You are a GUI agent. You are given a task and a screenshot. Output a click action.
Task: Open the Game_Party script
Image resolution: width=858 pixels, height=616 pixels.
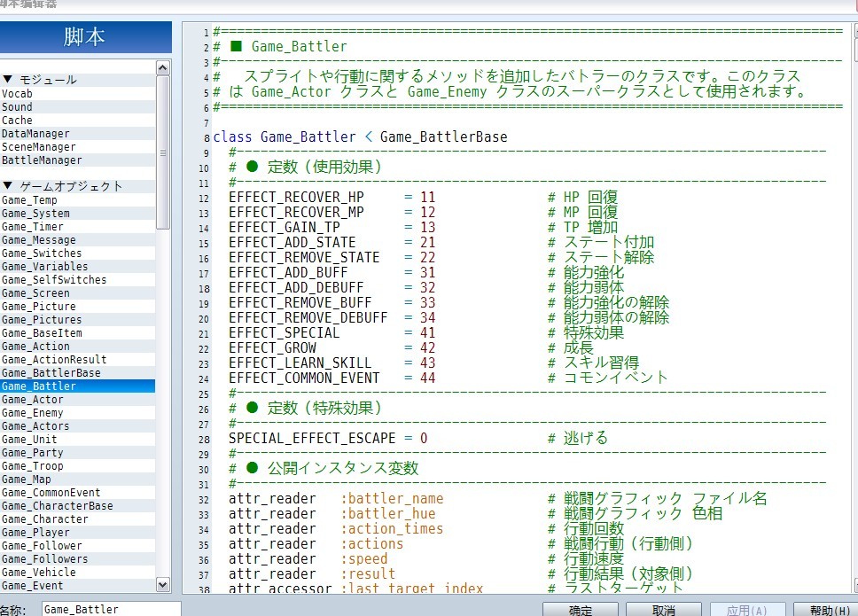pos(78,452)
